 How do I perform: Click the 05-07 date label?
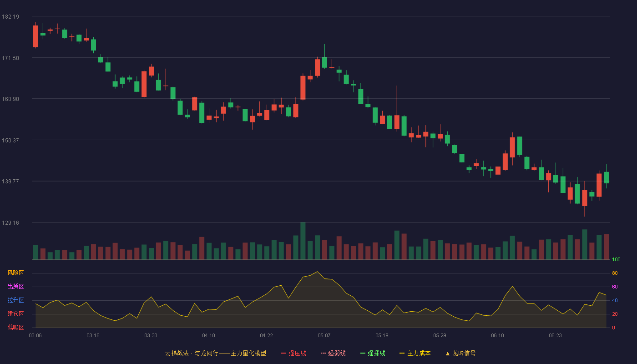point(324,335)
